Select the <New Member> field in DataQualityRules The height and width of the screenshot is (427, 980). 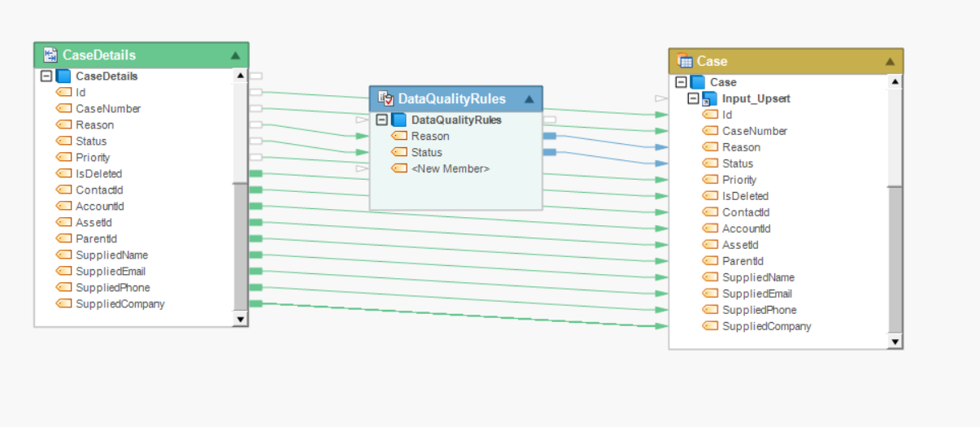click(451, 168)
